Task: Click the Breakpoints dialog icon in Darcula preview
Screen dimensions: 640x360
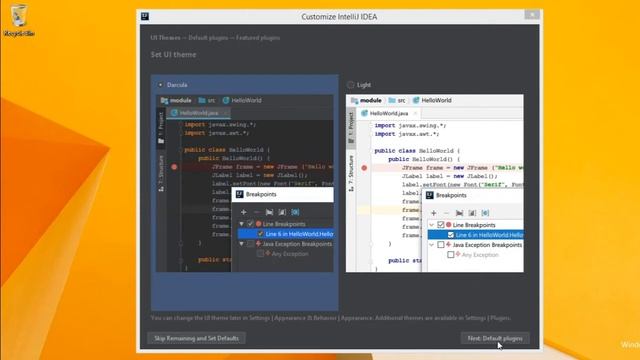Action: [x=240, y=194]
